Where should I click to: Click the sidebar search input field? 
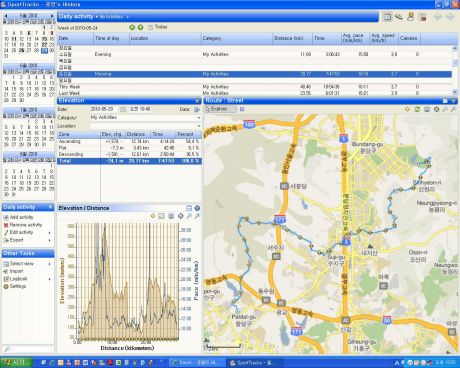32,349
